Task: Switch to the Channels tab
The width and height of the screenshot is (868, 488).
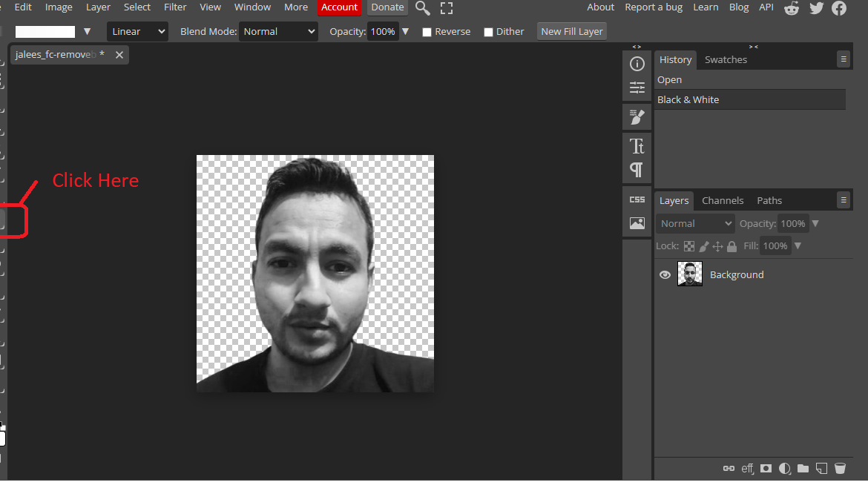Action: (x=723, y=200)
